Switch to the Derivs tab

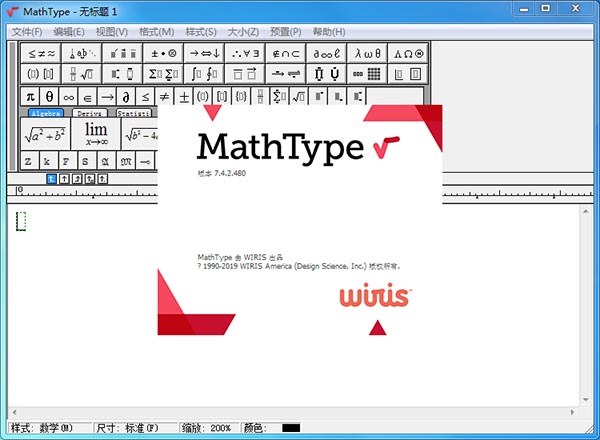coord(96,114)
